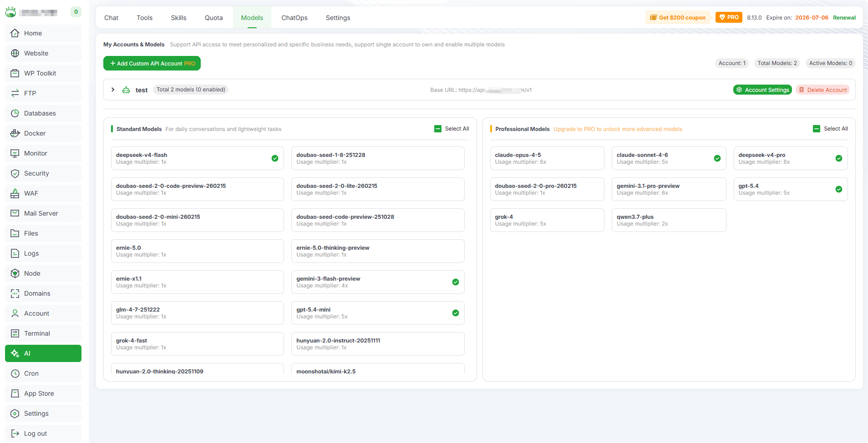This screenshot has height=443, width=868.
Task: Open Account Settings for test
Action: (x=762, y=90)
